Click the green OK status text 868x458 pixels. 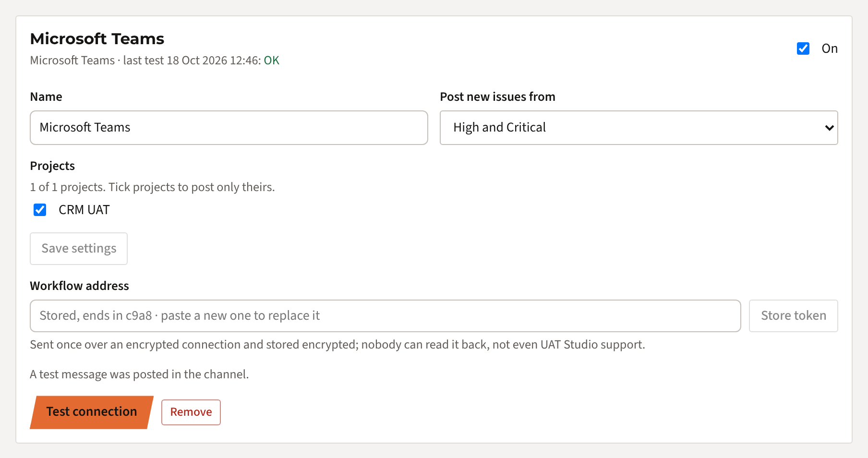pos(272,60)
